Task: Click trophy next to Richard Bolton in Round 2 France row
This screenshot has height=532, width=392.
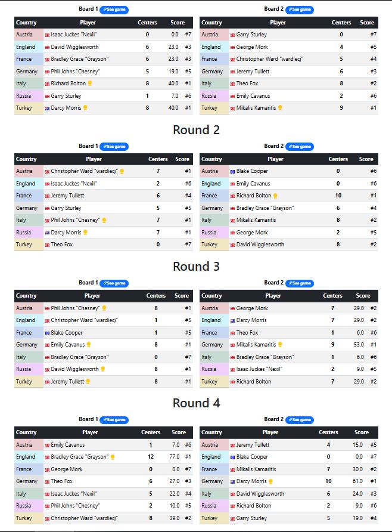Action: (275, 196)
